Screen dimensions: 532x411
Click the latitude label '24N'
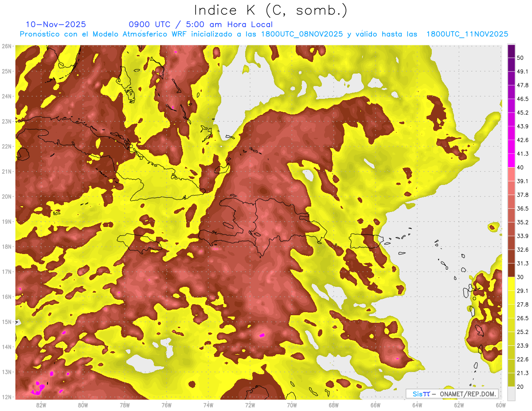(7, 96)
